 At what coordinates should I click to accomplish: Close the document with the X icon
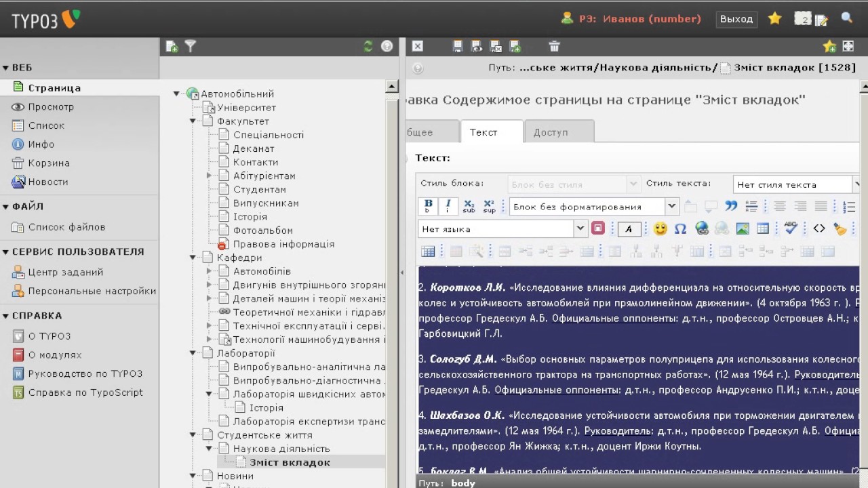pyautogui.click(x=418, y=46)
